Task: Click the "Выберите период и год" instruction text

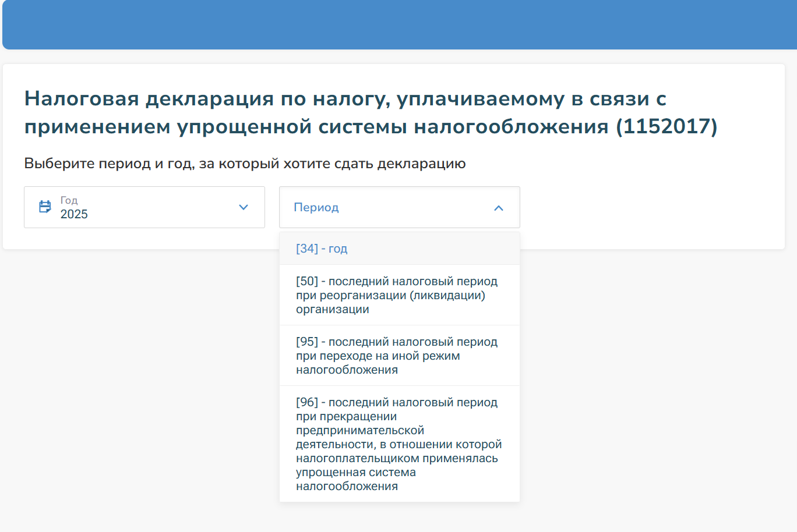Action: coord(245,164)
